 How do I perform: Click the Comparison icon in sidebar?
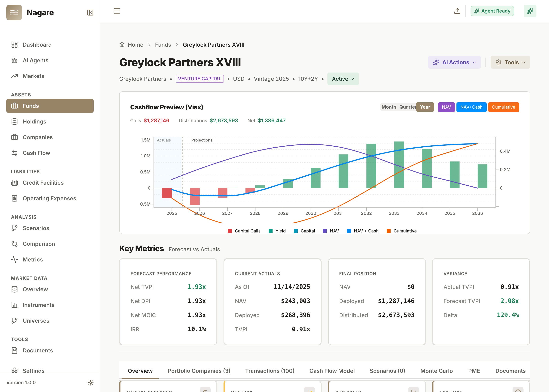pyautogui.click(x=15, y=244)
